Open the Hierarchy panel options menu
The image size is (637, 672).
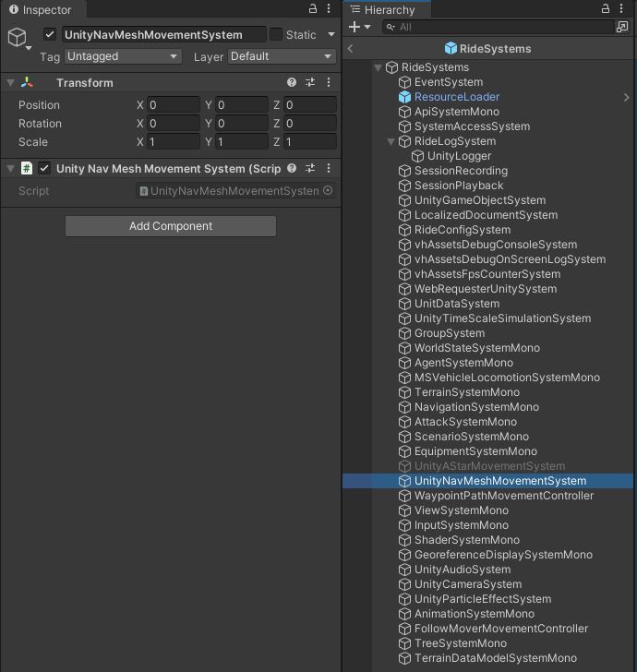click(621, 8)
